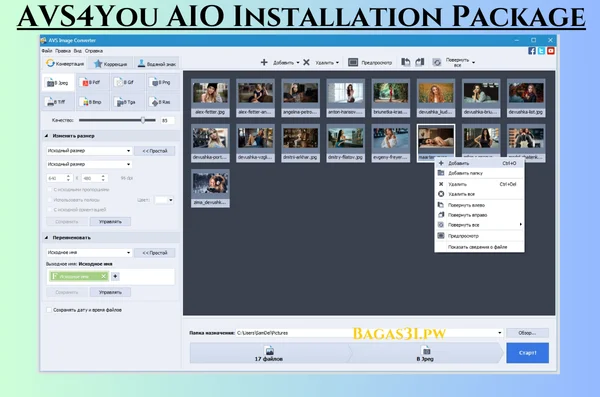Open the Twitter icon link
This screenshot has width=600, height=397.
(541, 51)
